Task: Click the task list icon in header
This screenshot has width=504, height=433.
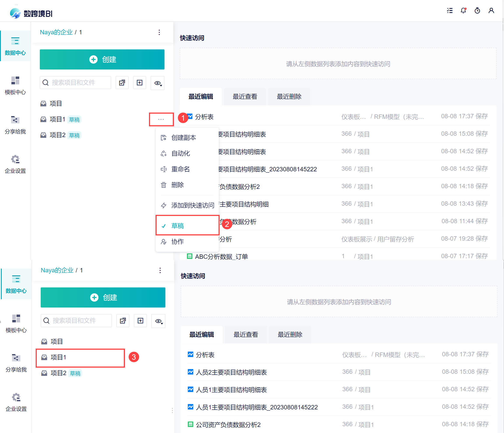Action: tap(450, 11)
